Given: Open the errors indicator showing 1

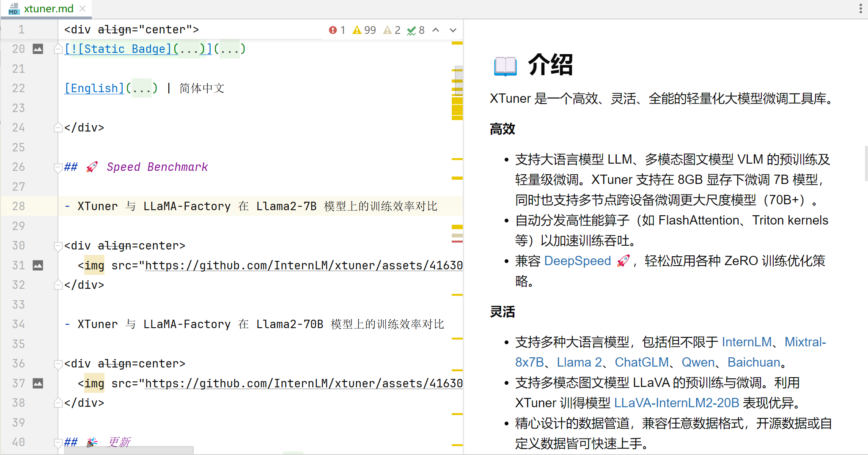Looking at the screenshot, I should tap(337, 30).
